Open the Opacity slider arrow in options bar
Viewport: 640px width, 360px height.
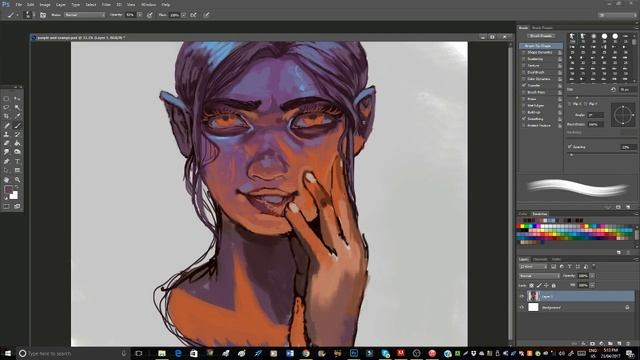click(x=140, y=15)
